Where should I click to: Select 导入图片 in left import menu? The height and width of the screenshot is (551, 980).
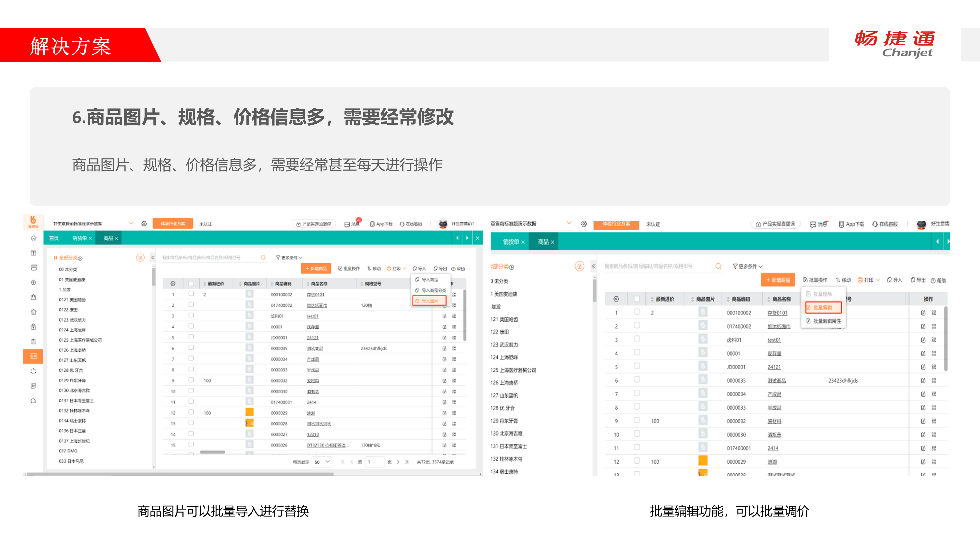click(429, 301)
